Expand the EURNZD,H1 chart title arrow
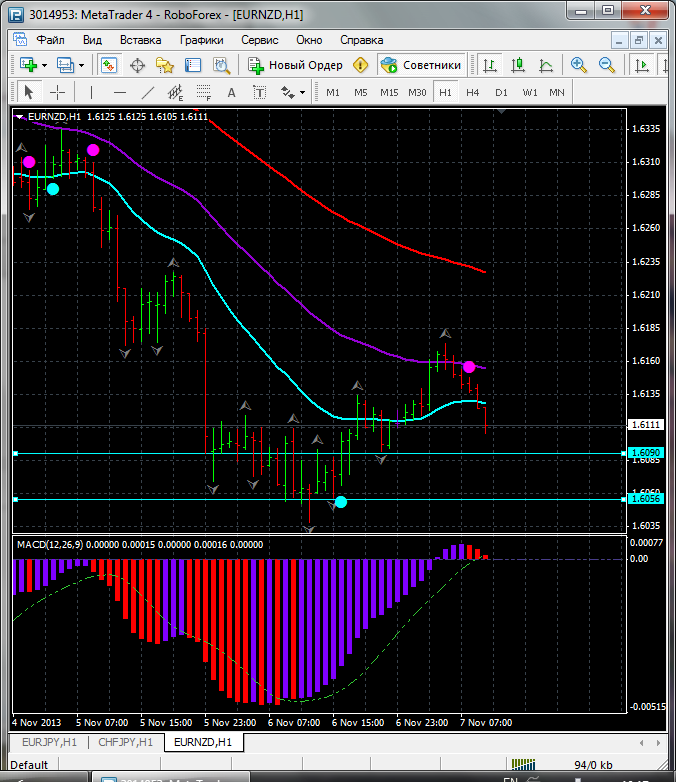The width and height of the screenshot is (676, 782). 21,117
